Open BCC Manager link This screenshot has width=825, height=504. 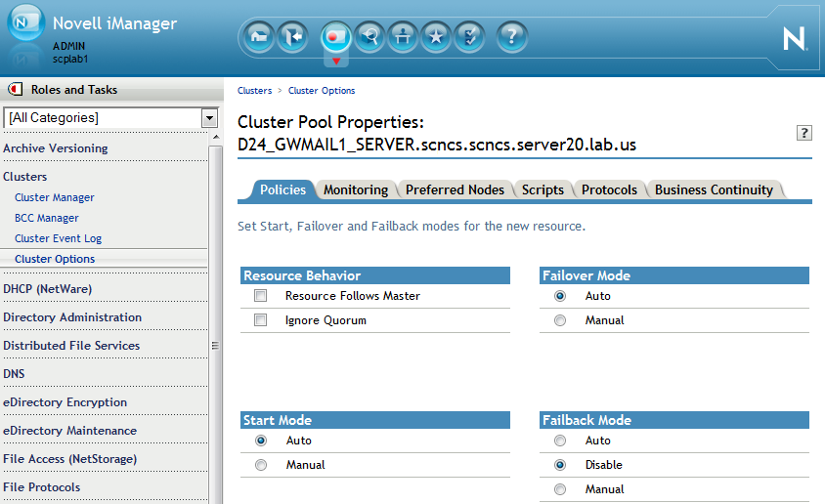click(46, 218)
